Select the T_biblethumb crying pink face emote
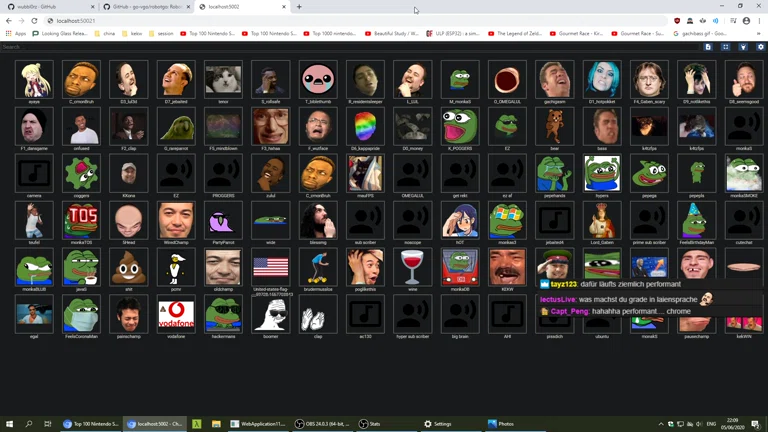This screenshot has height=432, width=768. coord(318,79)
